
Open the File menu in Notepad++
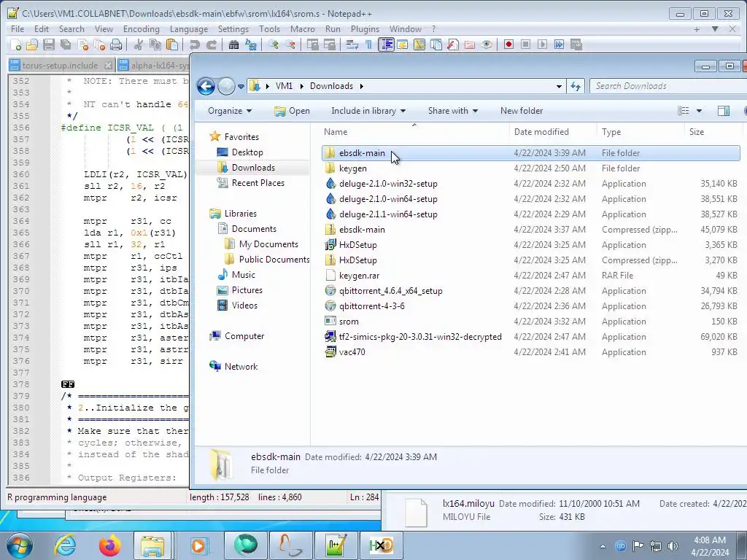(x=18, y=29)
